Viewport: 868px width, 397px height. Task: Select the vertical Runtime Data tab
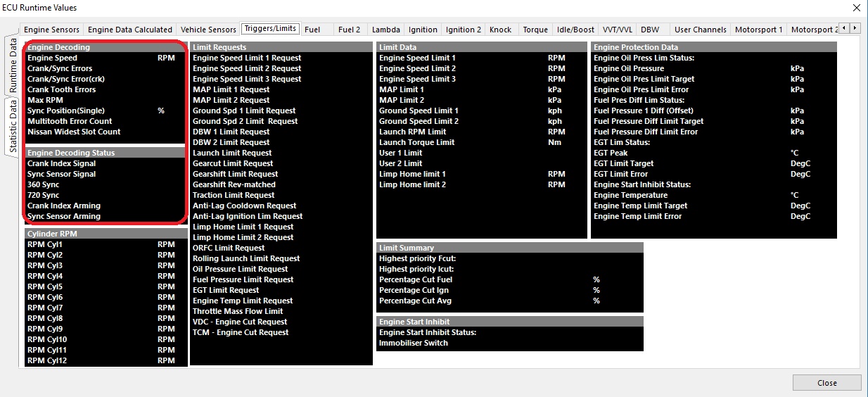(13, 66)
